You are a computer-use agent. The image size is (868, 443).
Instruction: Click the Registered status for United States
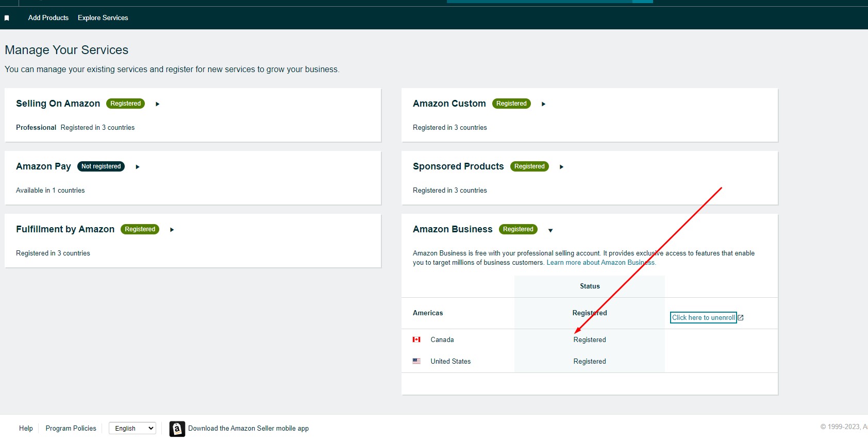[x=590, y=362]
